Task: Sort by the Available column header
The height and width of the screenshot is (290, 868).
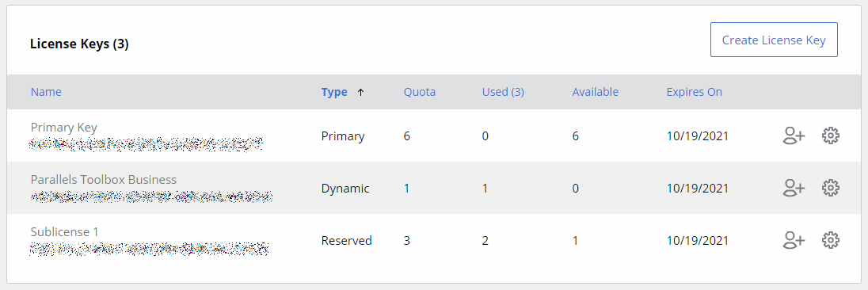Action: tap(595, 92)
